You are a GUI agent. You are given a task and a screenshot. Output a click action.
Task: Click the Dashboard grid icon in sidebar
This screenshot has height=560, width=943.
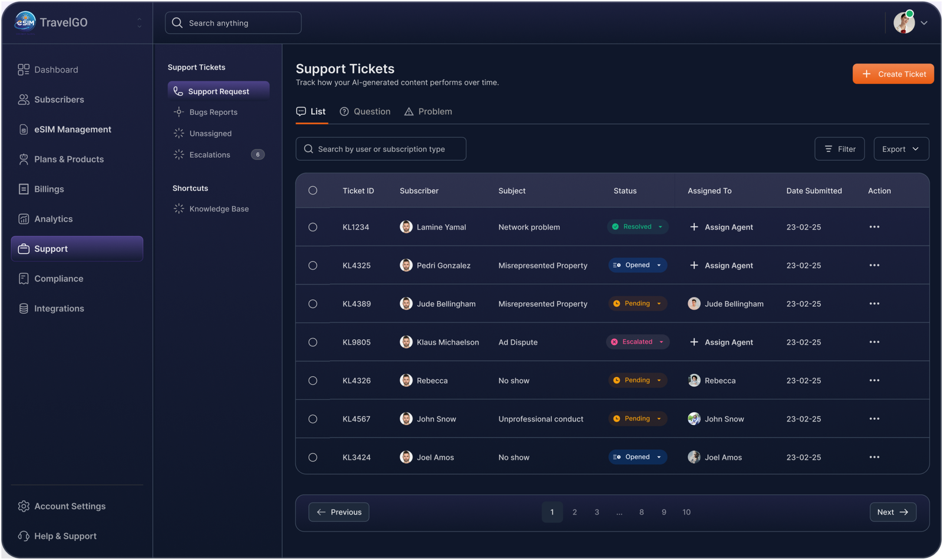(24, 69)
